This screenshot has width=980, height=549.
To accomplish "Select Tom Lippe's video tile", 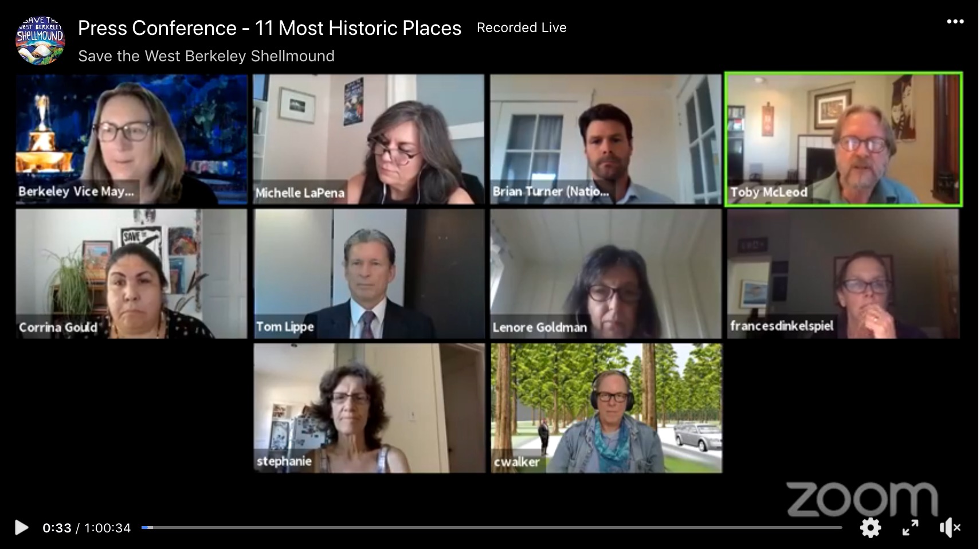I will (369, 274).
